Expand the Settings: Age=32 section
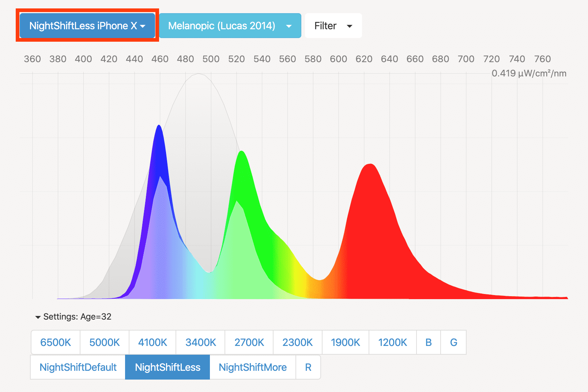Viewport: 588px width, 392px height. point(73,317)
